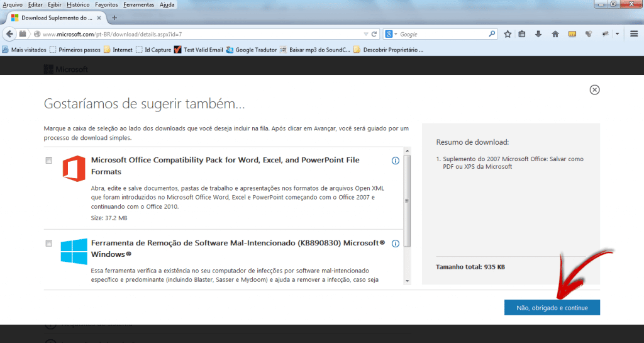This screenshot has height=343, width=644.
Task: Click 'Size: 37.2 MB' text
Action: [109, 218]
